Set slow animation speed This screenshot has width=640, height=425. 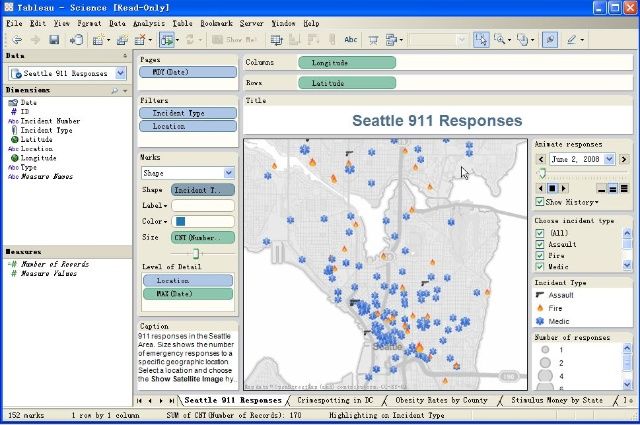601,189
